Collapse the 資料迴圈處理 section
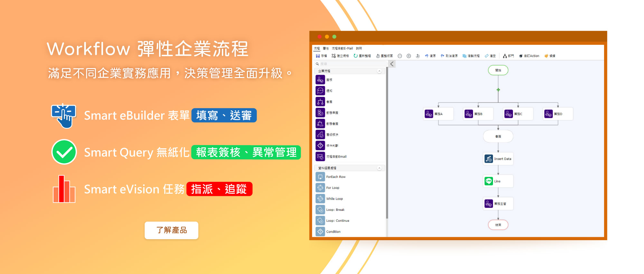This screenshot has height=274, width=644. click(x=379, y=168)
